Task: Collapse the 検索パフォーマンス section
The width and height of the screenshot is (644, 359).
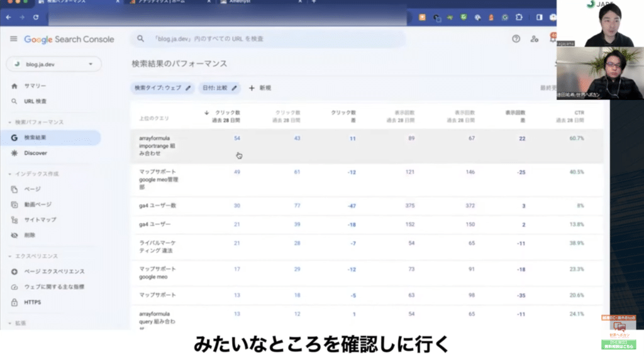Action: (x=36, y=122)
